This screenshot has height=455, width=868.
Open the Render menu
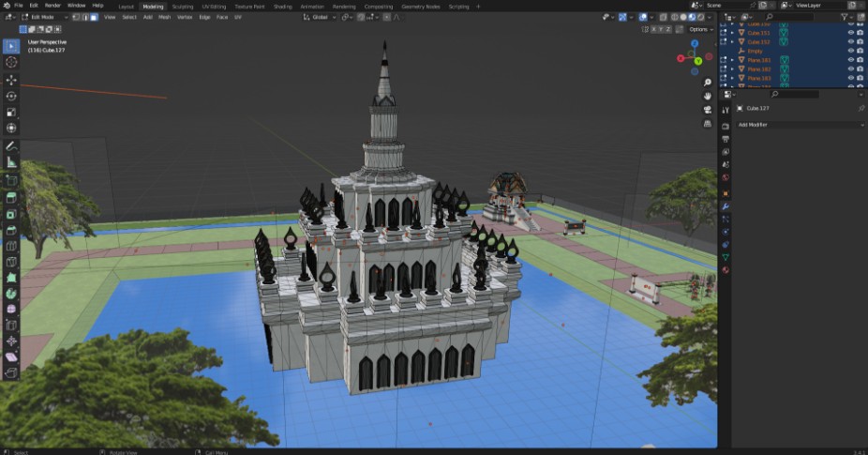(x=53, y=6)
